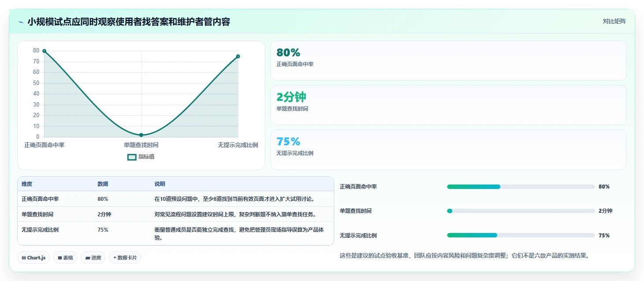
Task: Click the x-axis label 正确页面命中率
Action: (x=44, y=145)
